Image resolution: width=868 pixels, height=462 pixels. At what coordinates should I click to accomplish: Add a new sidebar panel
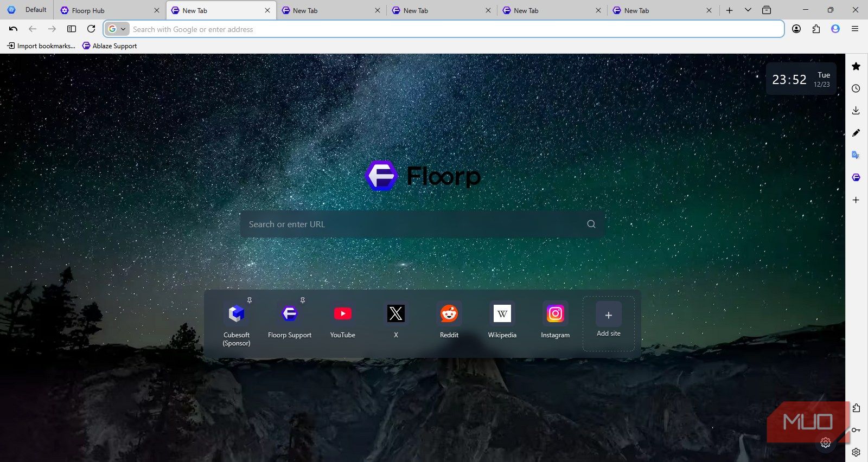tap(856, 200)
